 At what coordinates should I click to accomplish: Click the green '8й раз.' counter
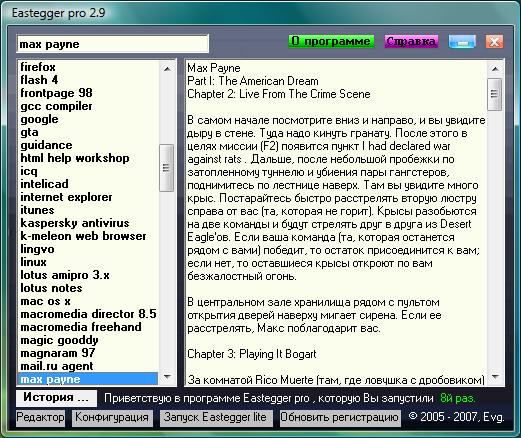click(458, 398)
